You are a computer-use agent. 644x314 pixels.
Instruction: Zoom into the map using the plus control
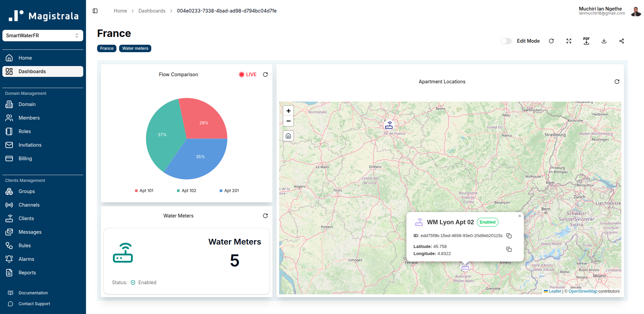288,110
